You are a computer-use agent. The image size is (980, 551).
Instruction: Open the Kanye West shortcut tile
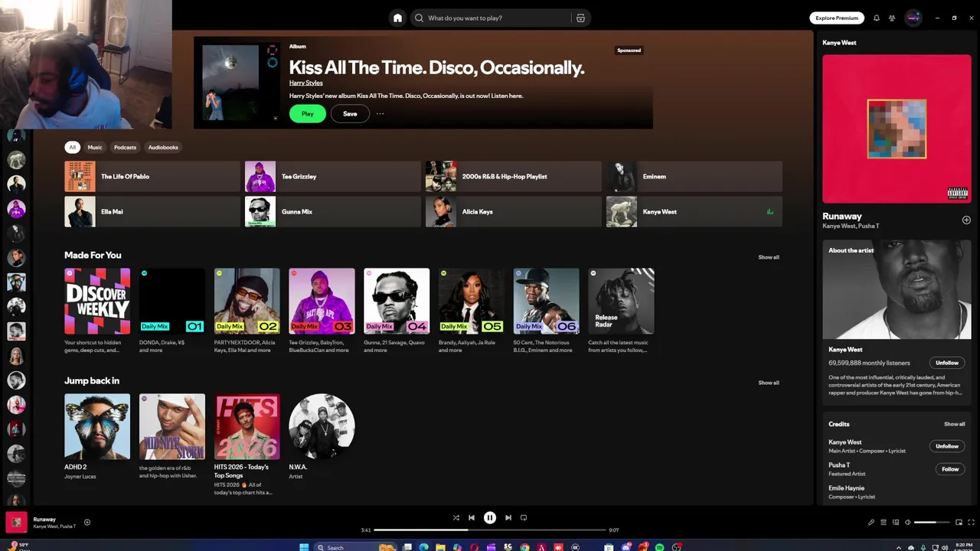694,211
